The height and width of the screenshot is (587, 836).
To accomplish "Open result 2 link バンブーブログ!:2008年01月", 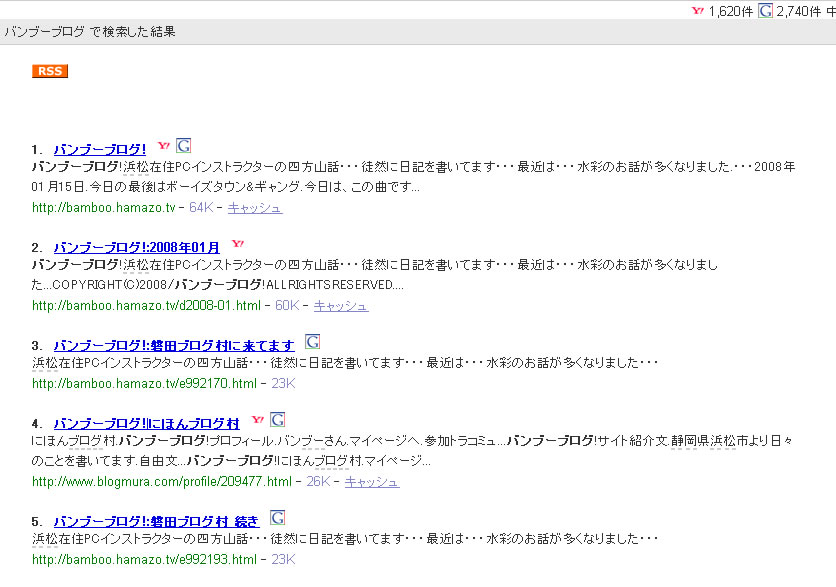I will (136, 247).
